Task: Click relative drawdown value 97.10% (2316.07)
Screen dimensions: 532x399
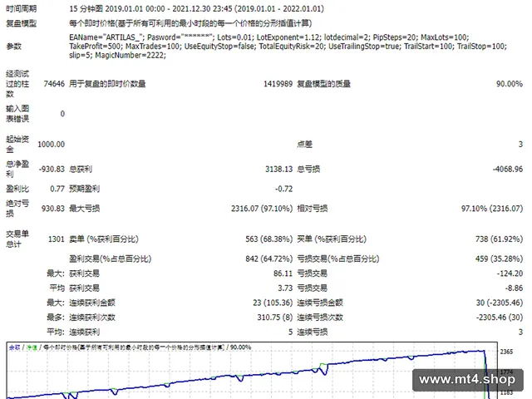Action: coord(492,209)
